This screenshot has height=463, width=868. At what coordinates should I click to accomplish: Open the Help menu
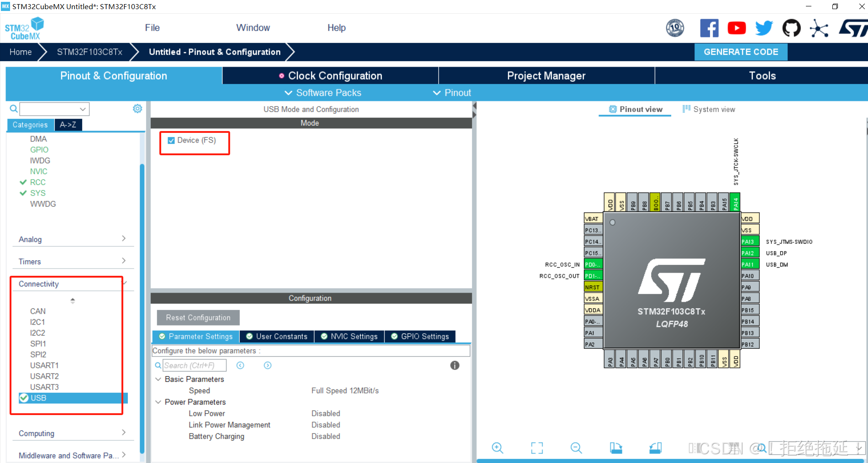click(337, 28)
